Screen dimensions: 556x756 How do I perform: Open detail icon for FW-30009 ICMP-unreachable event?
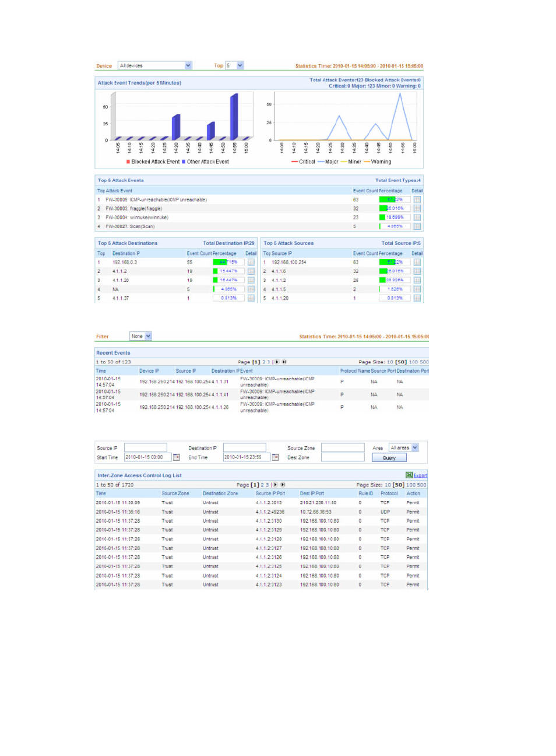tap(417, 199)
